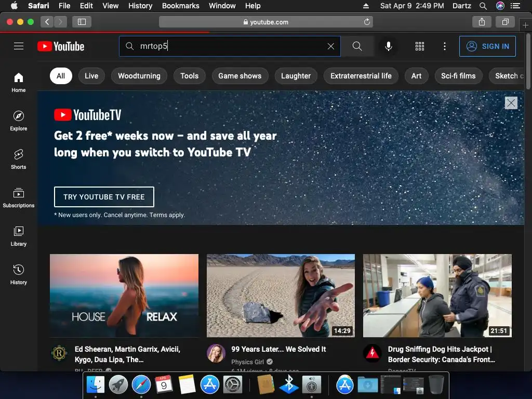Open Subscriptions in the sidebar

click(x=18, y=198)
